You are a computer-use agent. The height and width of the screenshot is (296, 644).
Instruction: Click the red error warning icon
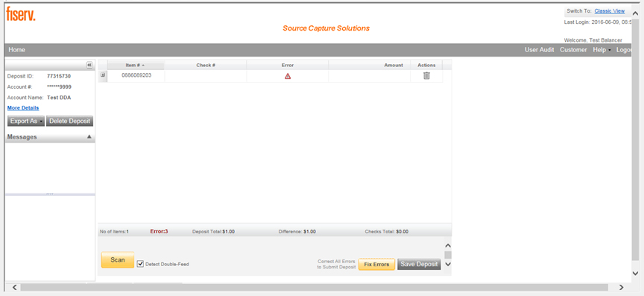(x=288, y=76)
